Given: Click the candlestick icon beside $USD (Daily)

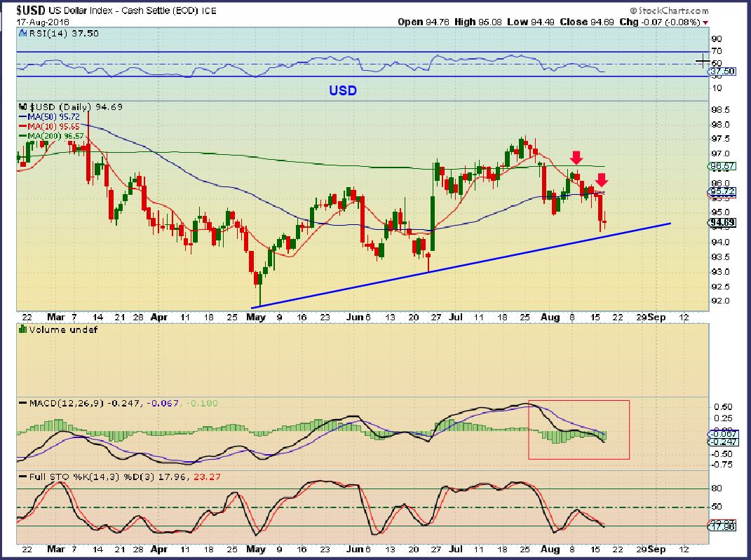Looking at the screenshot, I should pyautogui.click(x=22, y=106).
